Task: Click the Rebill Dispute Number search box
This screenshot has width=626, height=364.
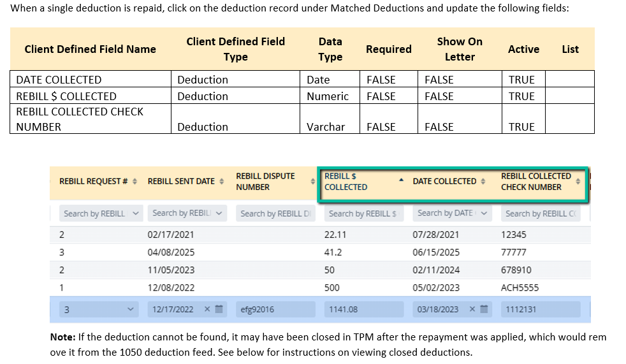Action: point(275,214)
